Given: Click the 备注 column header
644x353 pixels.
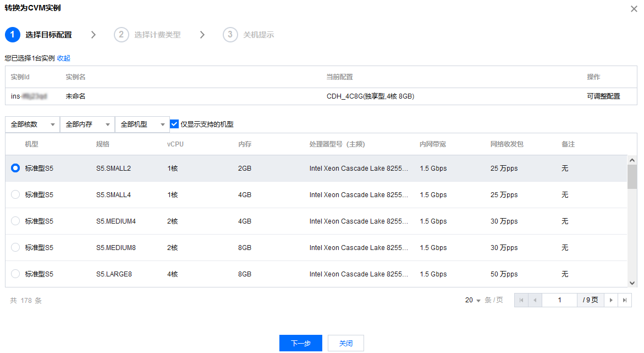Looking at the screenshot, I should pyautogui.click(x=568, y=144).
